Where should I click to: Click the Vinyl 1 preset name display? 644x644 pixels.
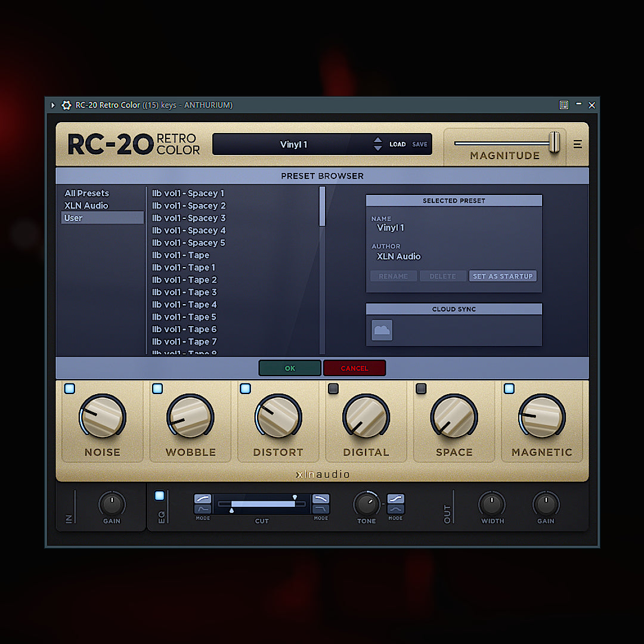tap(293, 144)
